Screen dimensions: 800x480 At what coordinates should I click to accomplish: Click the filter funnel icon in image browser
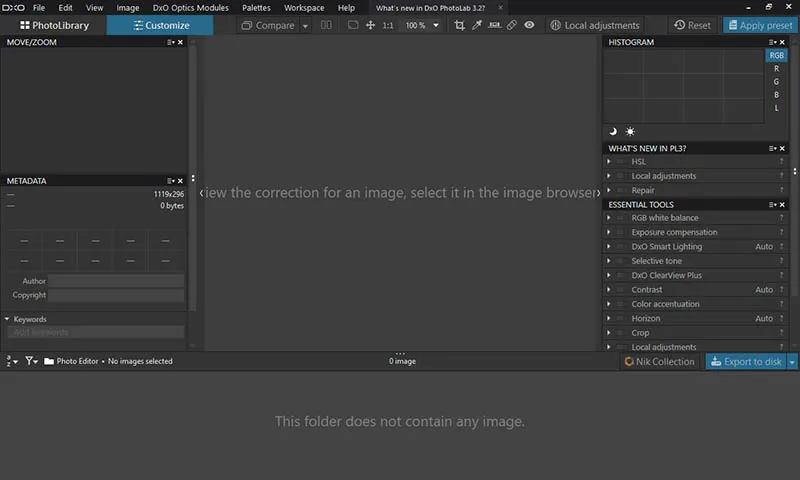coord(30,361)
